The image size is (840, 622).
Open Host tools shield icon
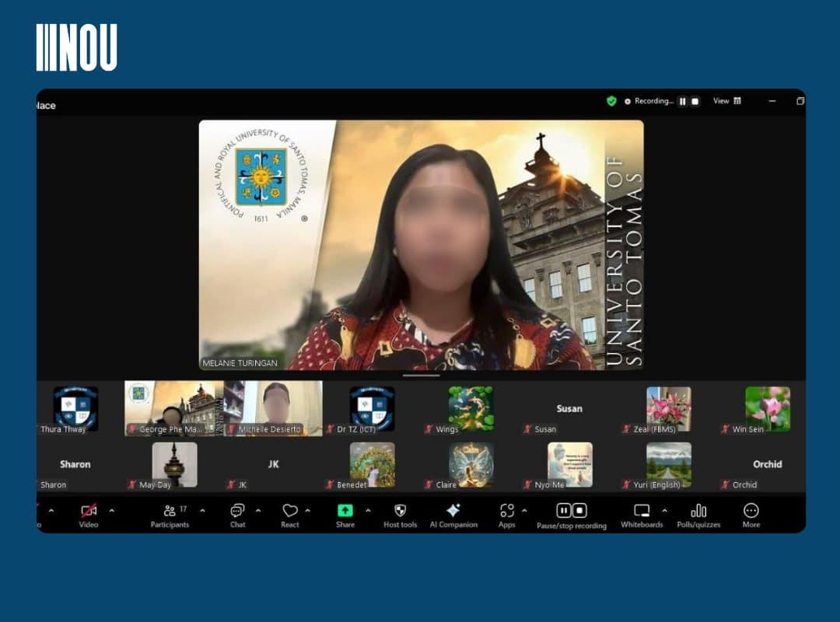[401, 511]
